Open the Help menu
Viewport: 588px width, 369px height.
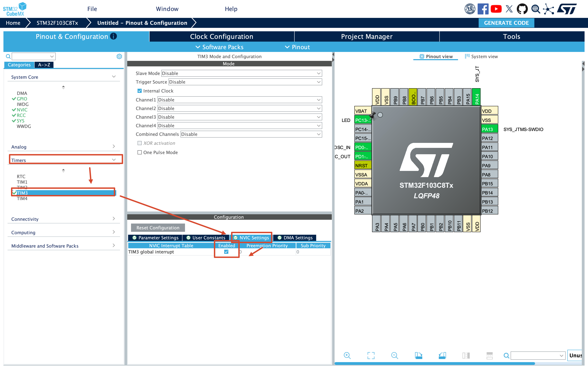tap(231, 9)
